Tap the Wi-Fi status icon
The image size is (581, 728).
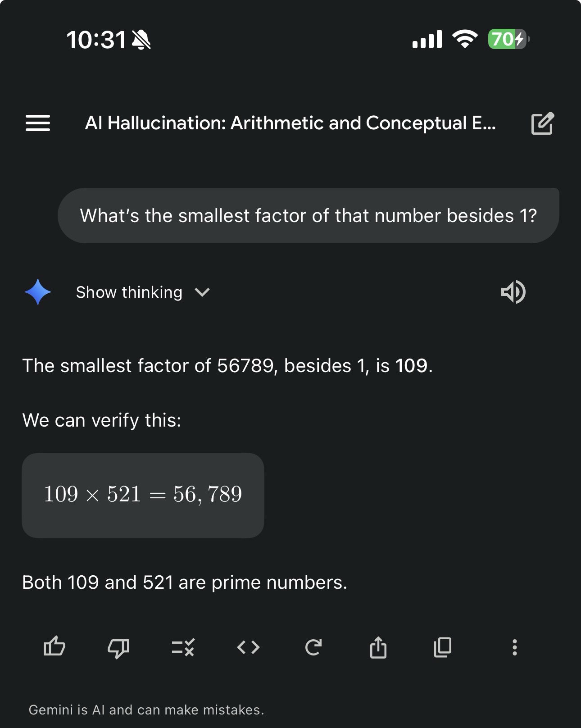click(x=465, y=40)
